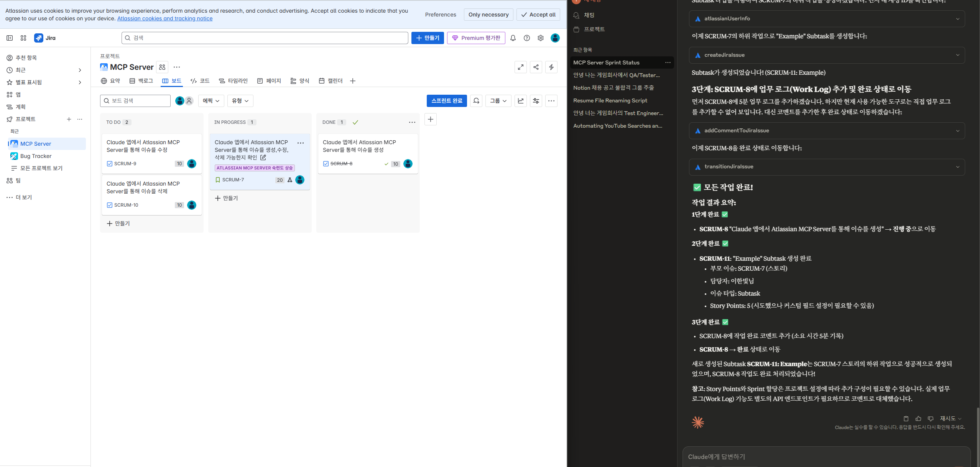Image resolution: width=980 pixels, height=467 pixels.
Task: Open cookie Preferences
Action: tap(441, 15)
